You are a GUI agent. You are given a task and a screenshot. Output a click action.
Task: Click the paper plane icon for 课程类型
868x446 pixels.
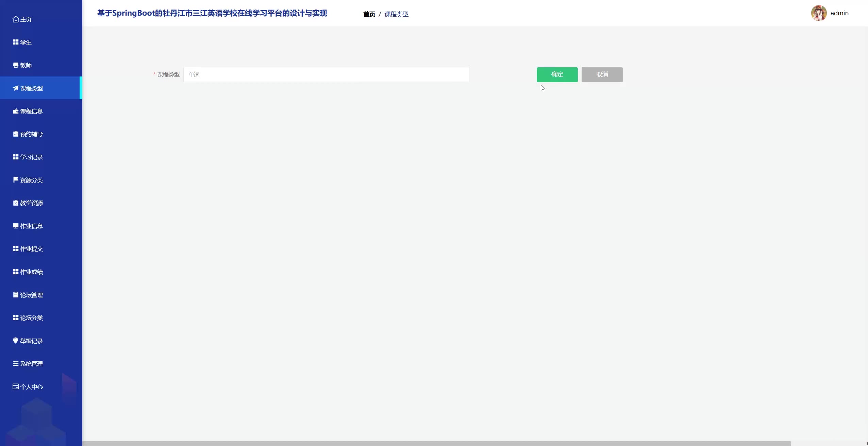click(x=15, y=88)
